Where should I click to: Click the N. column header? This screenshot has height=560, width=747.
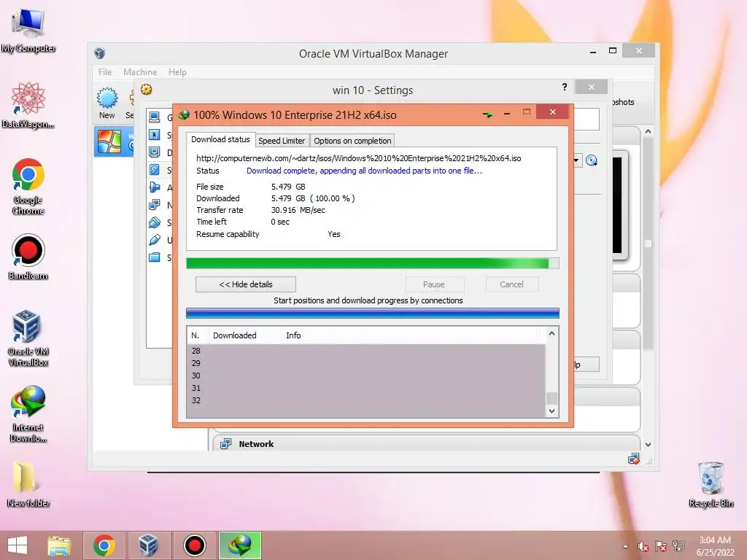coord(196,335)
